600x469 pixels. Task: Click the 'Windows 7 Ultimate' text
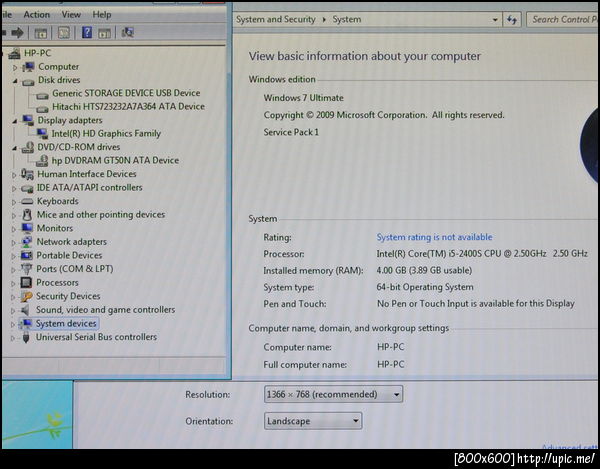[303, 98]
